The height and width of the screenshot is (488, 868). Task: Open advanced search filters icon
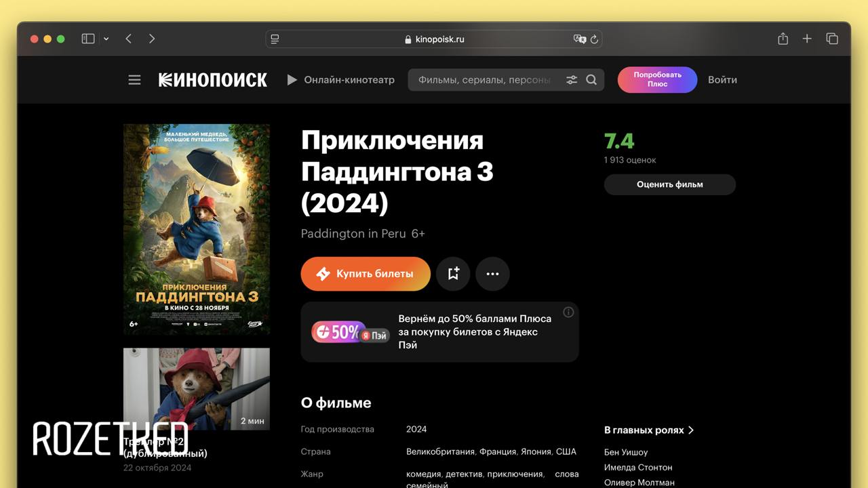point(572,80)
